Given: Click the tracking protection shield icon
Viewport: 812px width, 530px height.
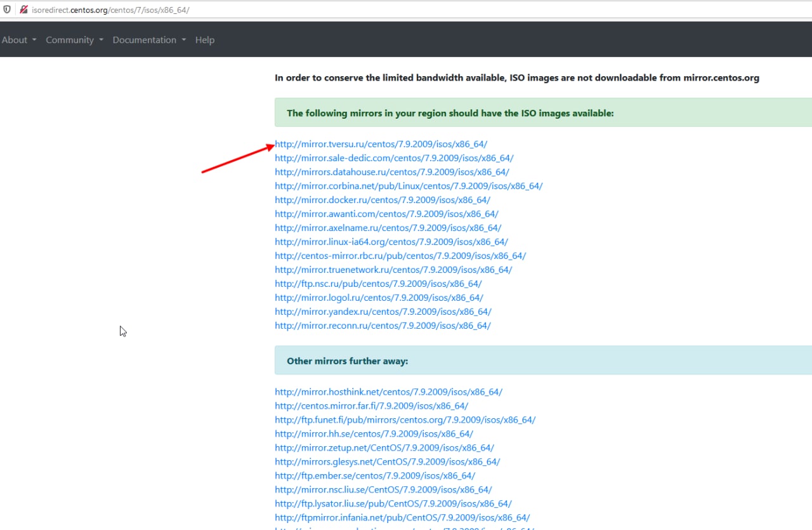Looking at the screenshot, I should [x=7, y=10].
